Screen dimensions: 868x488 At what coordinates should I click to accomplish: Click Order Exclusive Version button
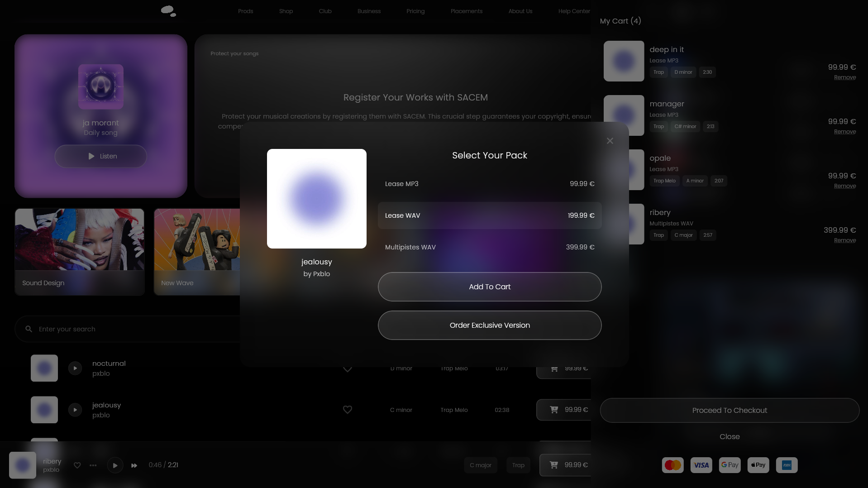pos(490,325)
